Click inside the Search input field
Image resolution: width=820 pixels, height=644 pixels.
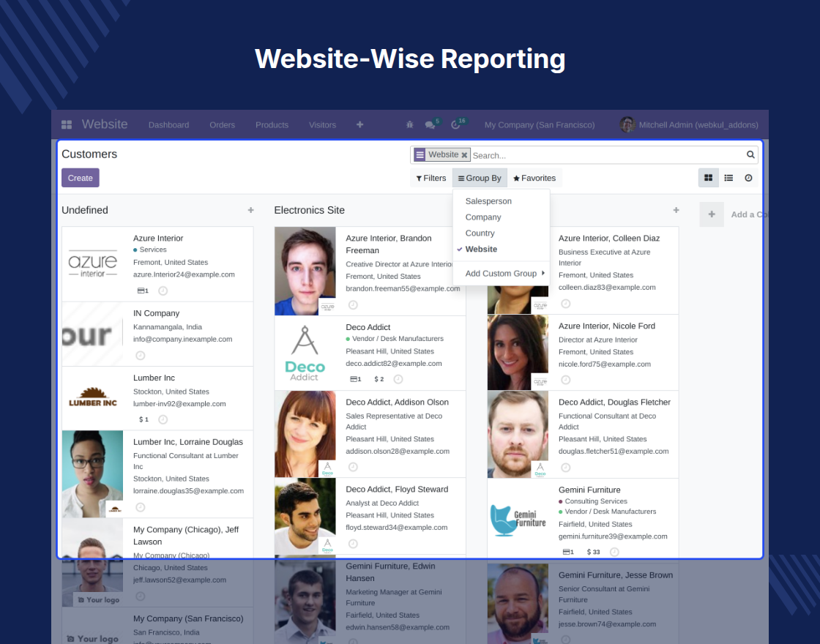point(607,155)
